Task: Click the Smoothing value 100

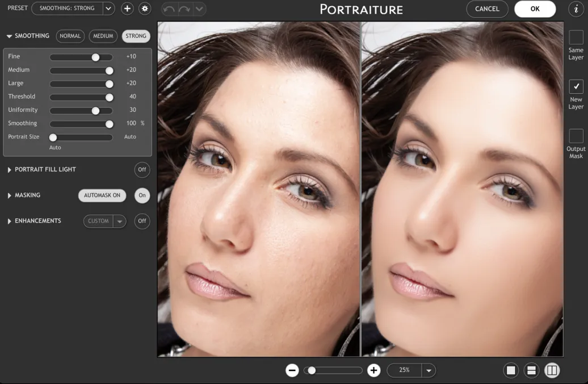Action: (131, 123)
